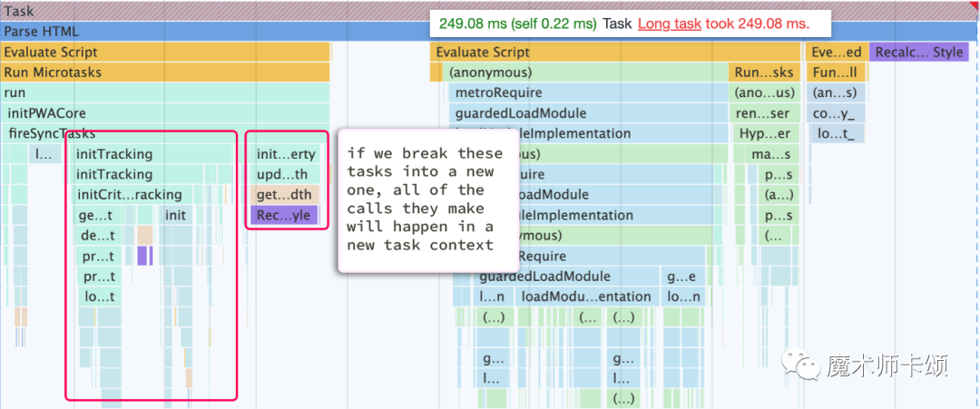Click the initCrit...racking flame bar
980x409 pixels.
pos(129,195)
